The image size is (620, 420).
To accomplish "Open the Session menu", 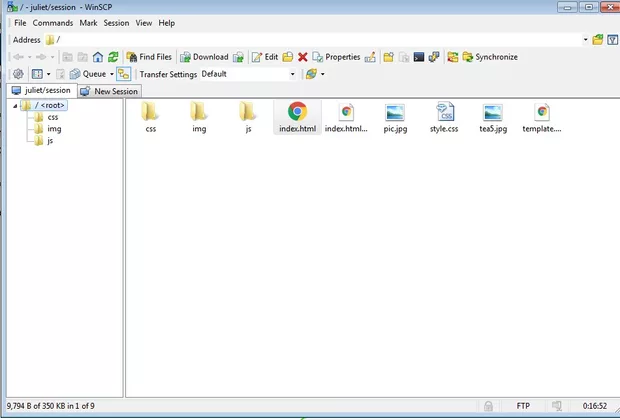I will pyautogui.click(x=116, y=22).
